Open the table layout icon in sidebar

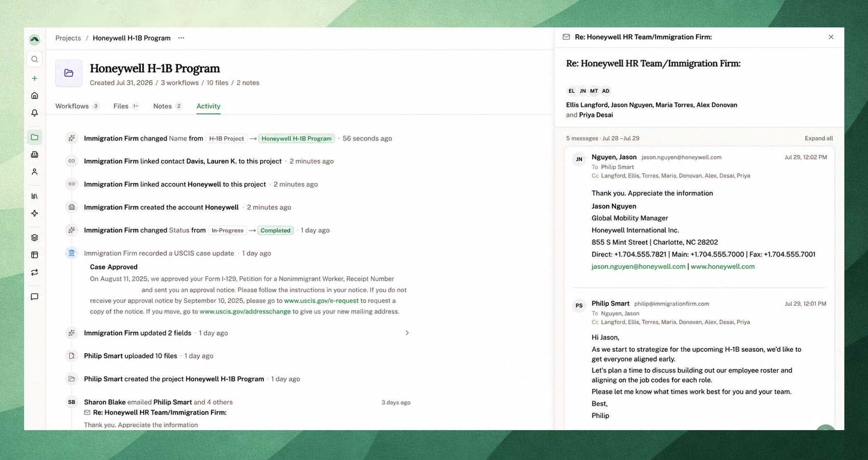click(34, 255)
